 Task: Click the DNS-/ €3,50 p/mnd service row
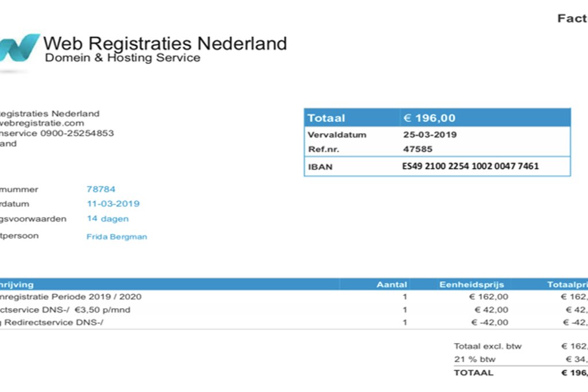coord(65,310)
